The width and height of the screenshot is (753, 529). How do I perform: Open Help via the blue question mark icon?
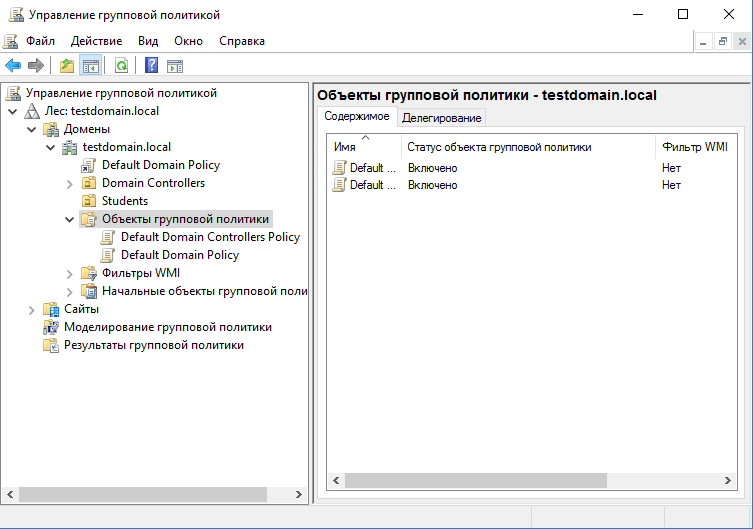151,66
